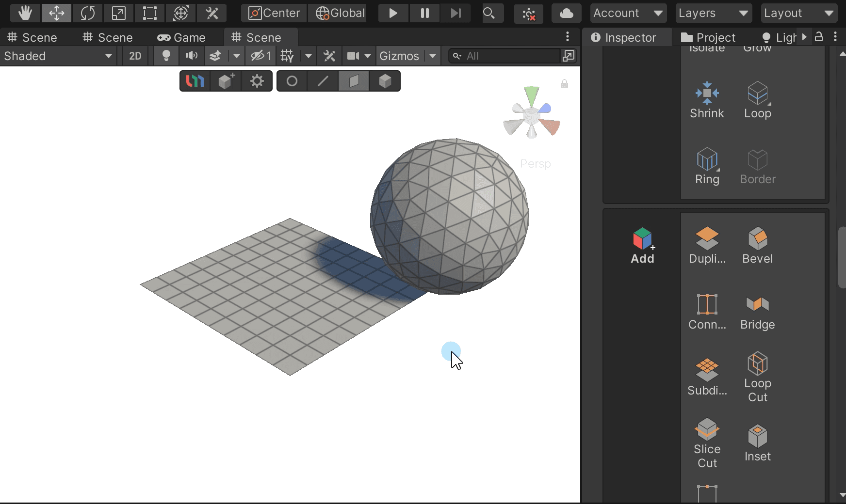Viewport: 846px width, 504px height.
Task: Click the Persp projection label
Action: click(536, 164)
